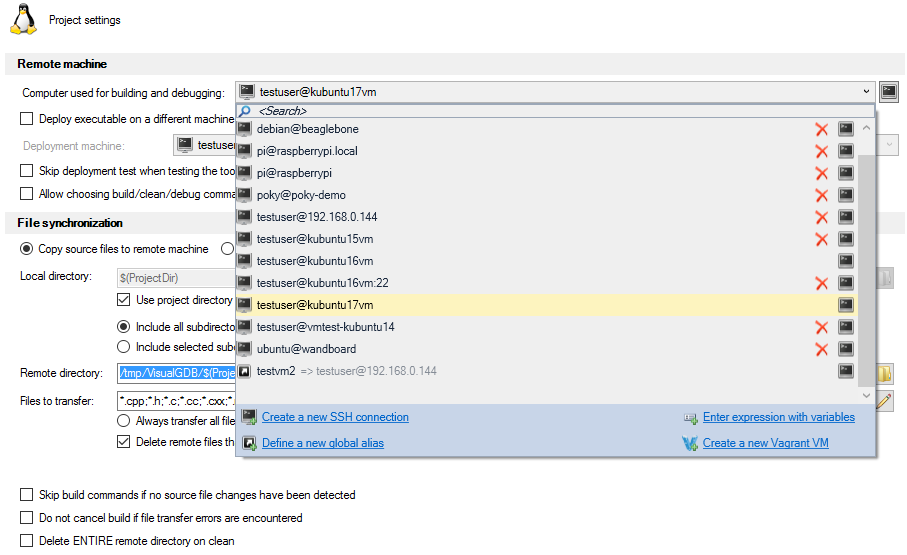This screenshot has width=907, height=555.
Task: Focus the Search field in dropdown
Action: click(556, 111)
